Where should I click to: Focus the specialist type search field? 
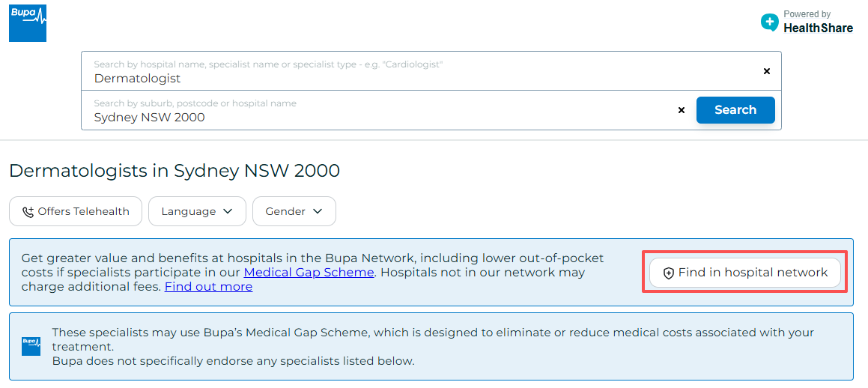click(419, 78)
